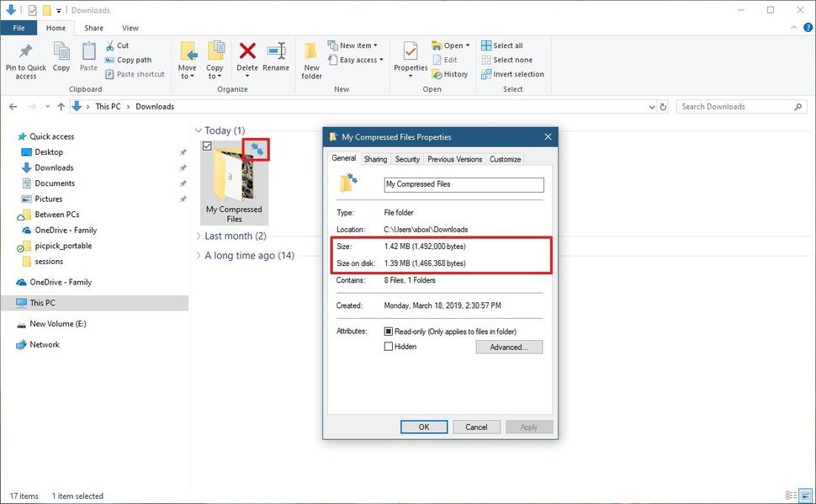This screenshot has width=816, height=504.
Task: Click the Delete ribbon icon
Action: pos(246,52)
